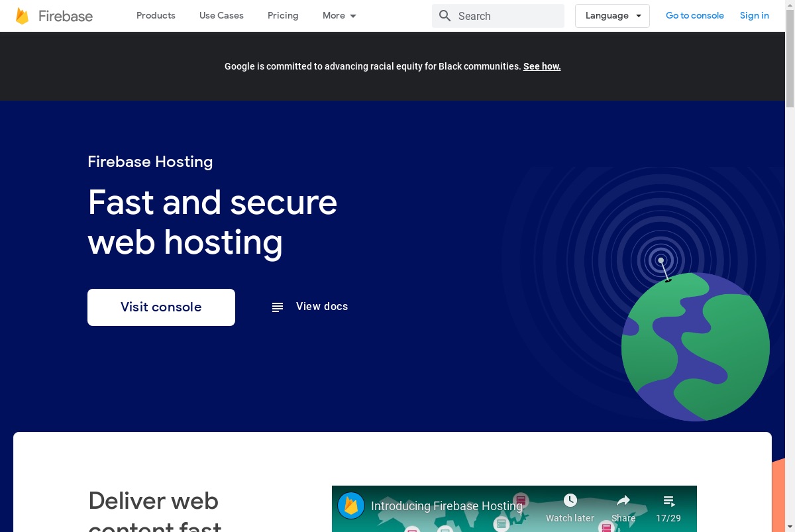Viewport: 795px width, 532px height.
Task: Click the View docs link
Action: [x=322, y=306]
